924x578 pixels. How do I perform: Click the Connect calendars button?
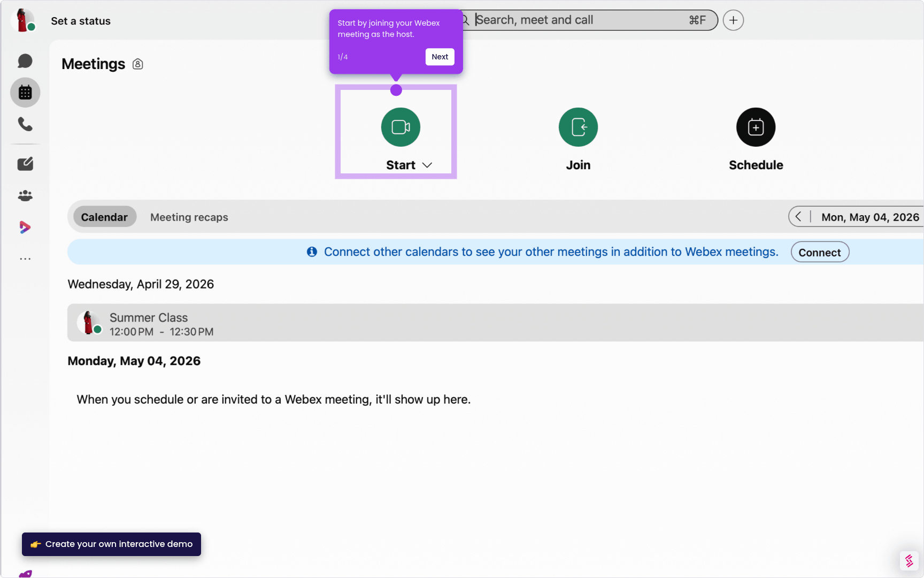tap(820, 253)
